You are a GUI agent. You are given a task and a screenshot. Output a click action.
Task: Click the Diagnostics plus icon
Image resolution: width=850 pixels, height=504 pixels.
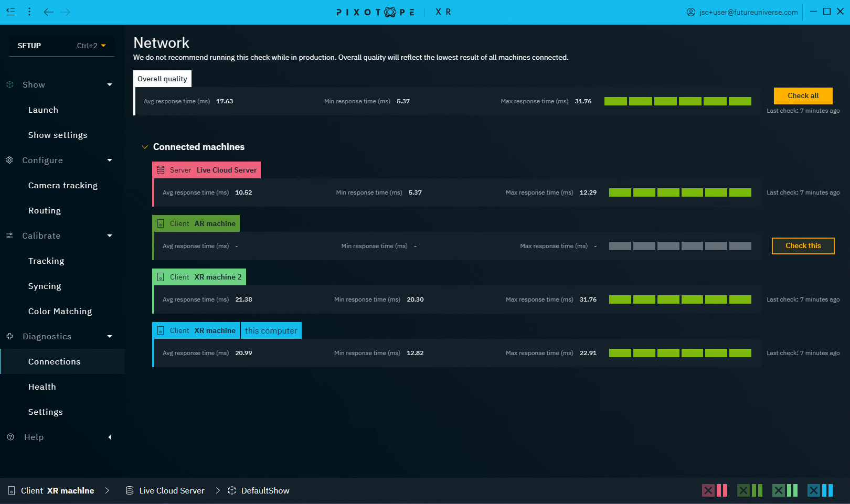[x=9, y=336]
